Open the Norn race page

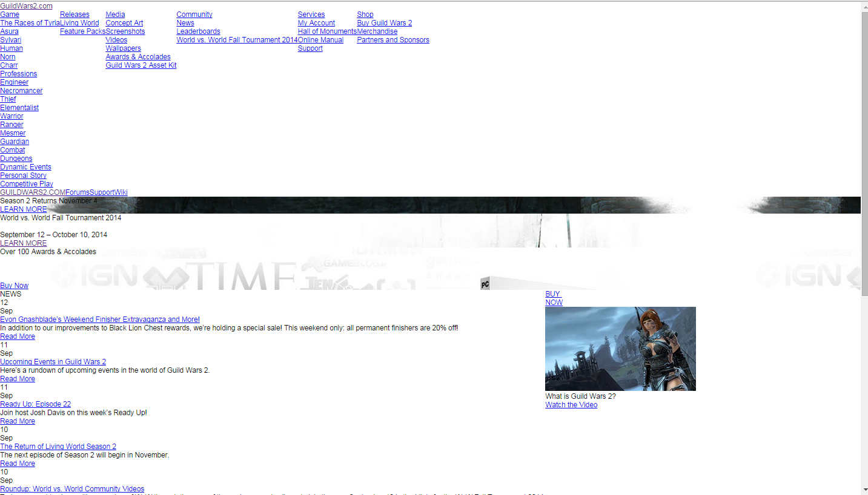click(8, 57)
